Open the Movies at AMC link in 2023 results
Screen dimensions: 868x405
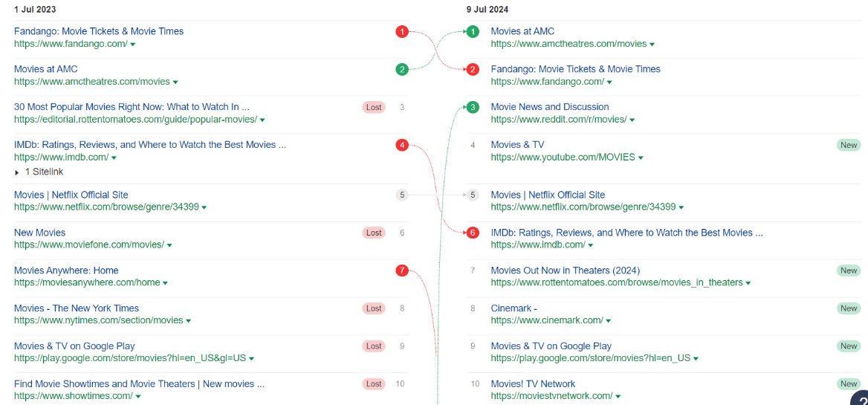pos(46,69)
